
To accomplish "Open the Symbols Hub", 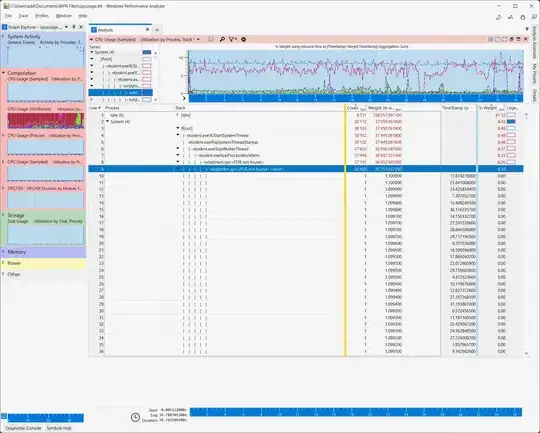I will click(59, 428).
